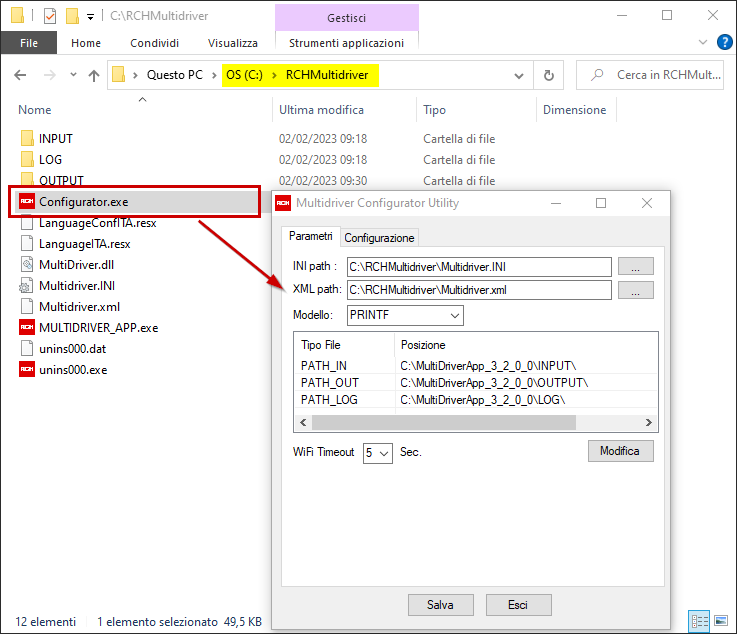Screen dimensions: 737x634
Task: Expand the ribbon chevron in Explorer
Action: click(703, 42)
